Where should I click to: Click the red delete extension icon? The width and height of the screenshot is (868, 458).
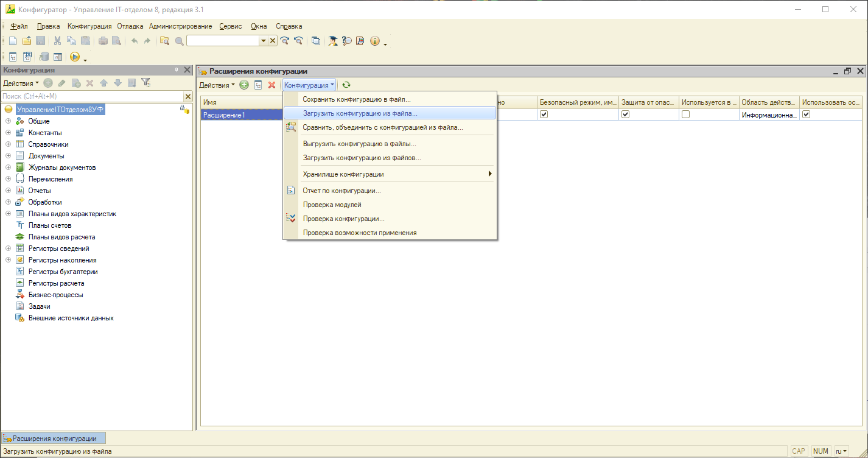click(x=272, y=85)
